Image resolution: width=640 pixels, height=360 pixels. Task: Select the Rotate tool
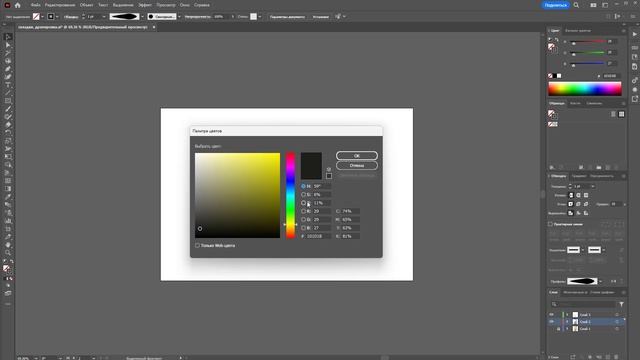point(8,133)
